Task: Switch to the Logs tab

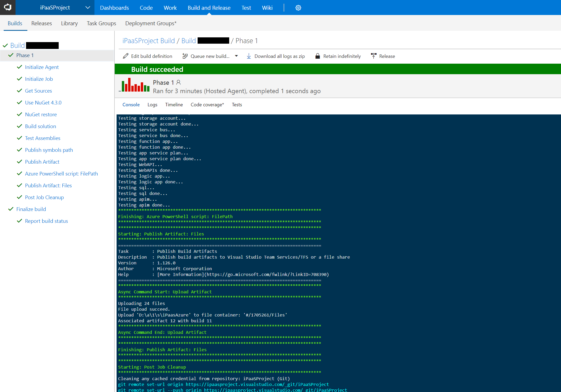Action: pos(152,105)
